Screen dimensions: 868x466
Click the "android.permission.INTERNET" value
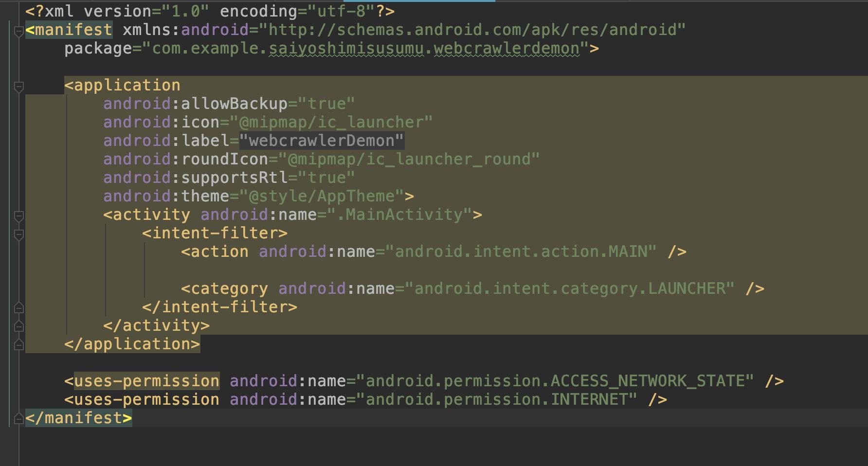497,399
